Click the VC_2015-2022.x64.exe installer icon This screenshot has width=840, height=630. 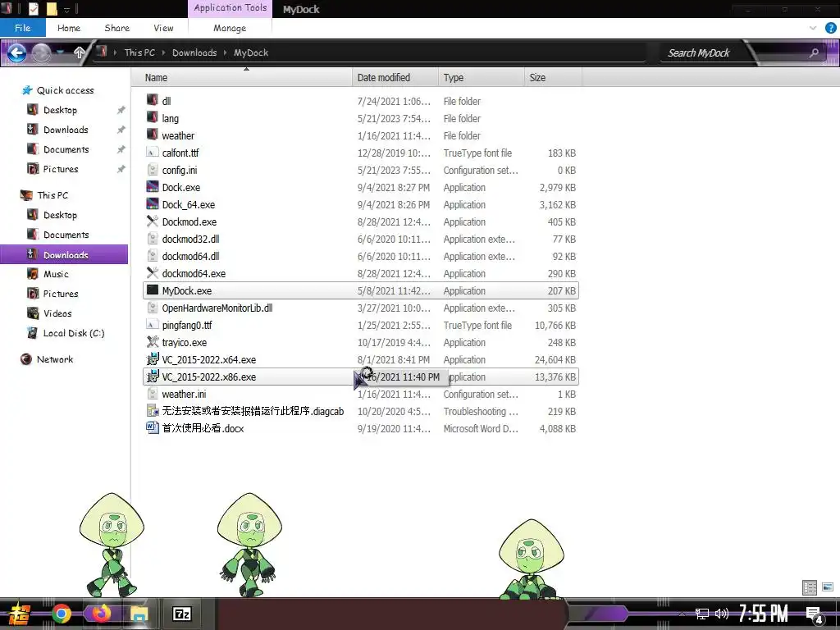(152, 359)
